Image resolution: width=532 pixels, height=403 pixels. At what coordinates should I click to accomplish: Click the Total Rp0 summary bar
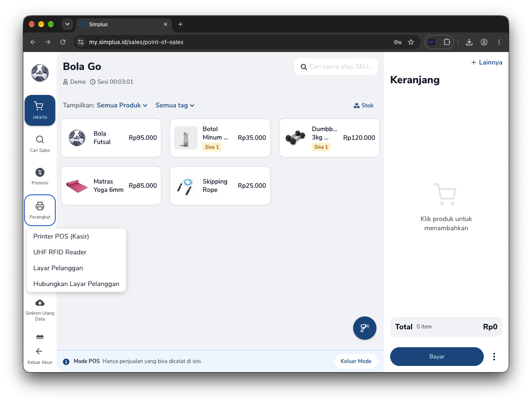click(446, 327)
